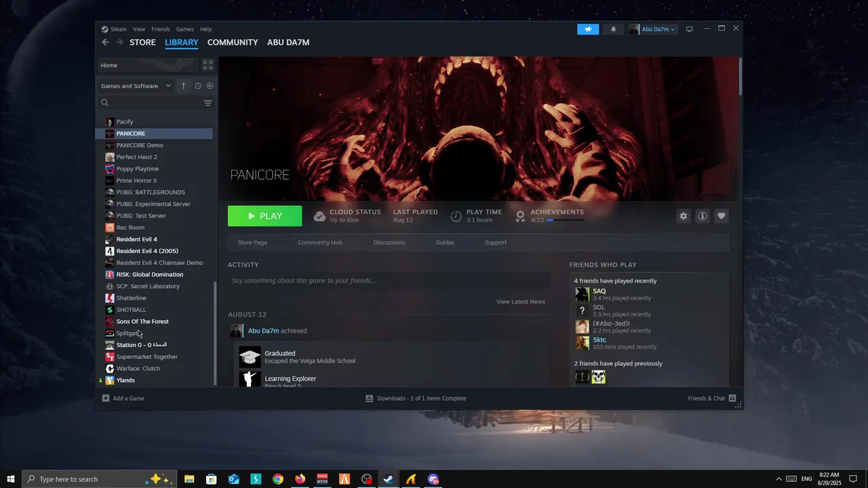Go forward with the right arrow
868x488 pixels.
pos(120,42)
